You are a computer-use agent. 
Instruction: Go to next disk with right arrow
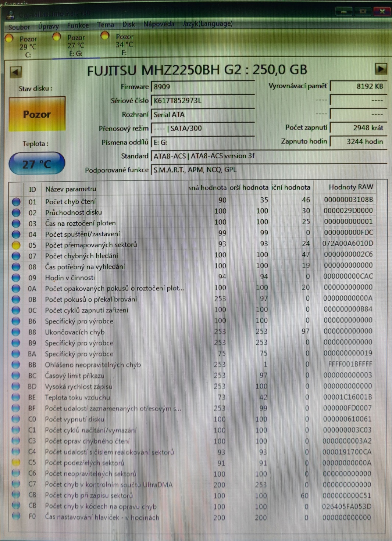tap(381, 69)
